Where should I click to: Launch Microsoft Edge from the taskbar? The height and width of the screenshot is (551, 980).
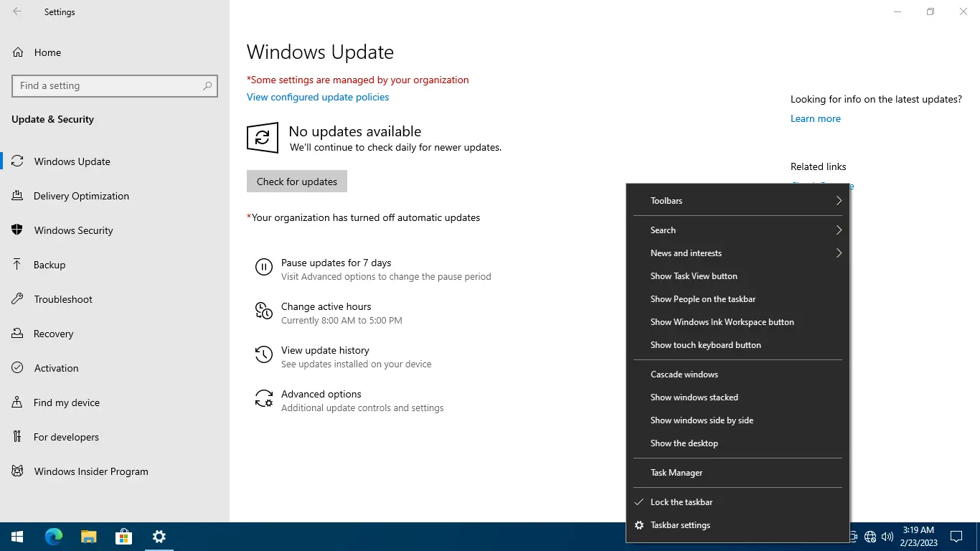[x=53, y=537]
